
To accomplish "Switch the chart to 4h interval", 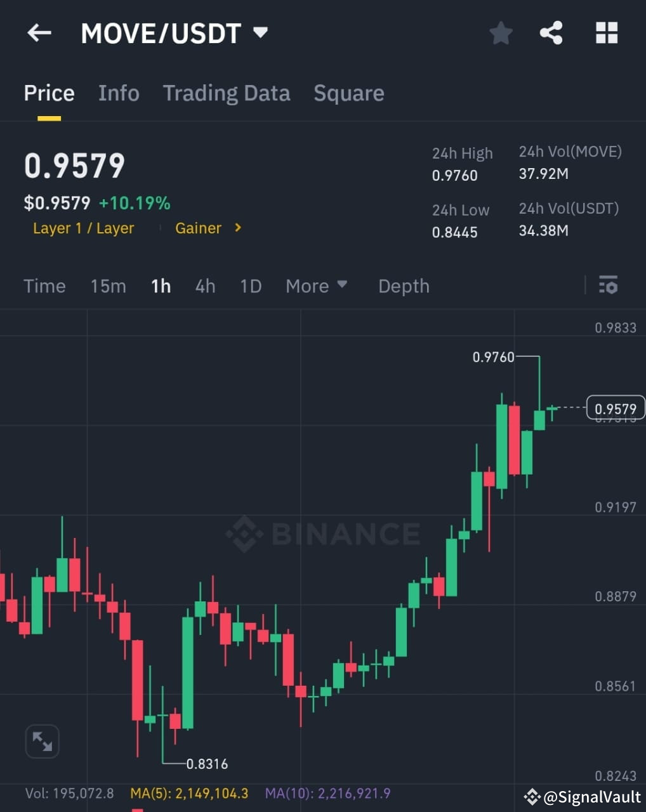I will 204,286.
